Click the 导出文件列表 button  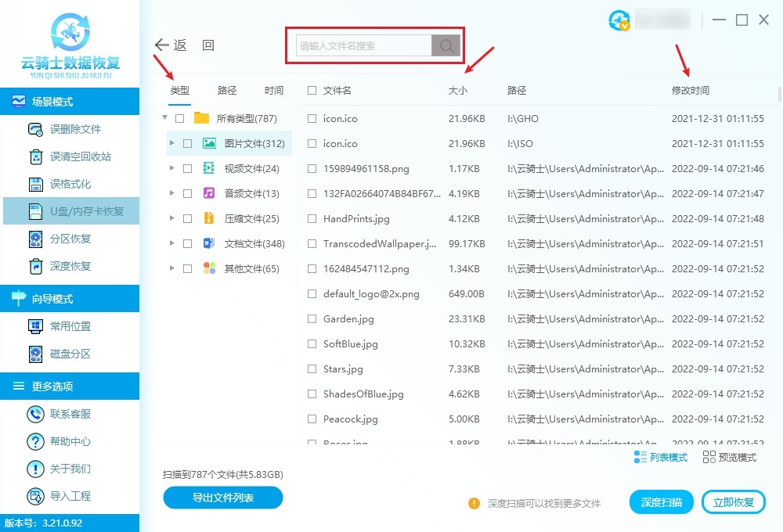(x=222, y=498)
